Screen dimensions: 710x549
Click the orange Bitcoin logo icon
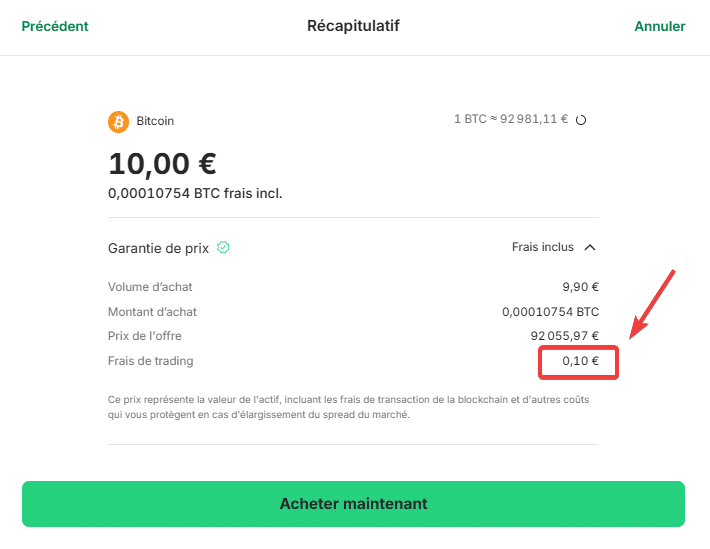(x=118, y=121)
